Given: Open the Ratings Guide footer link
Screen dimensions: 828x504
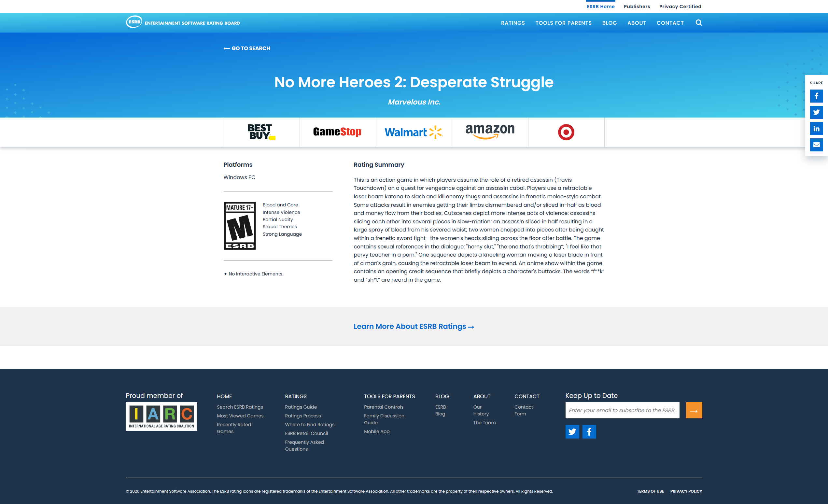Looking at the screenshot, I should pos(301,407).
